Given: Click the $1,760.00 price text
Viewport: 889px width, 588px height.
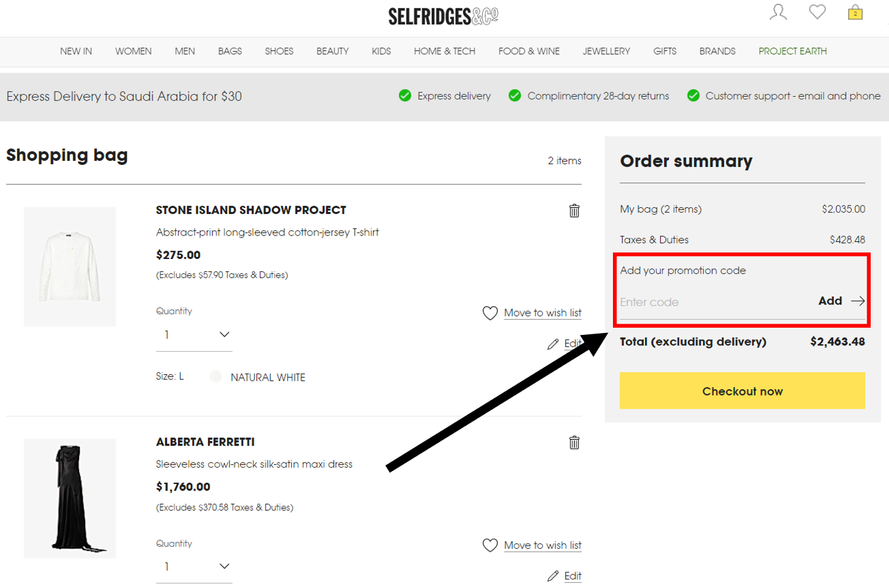Looking at the screenshot, I should click(183, 487).
